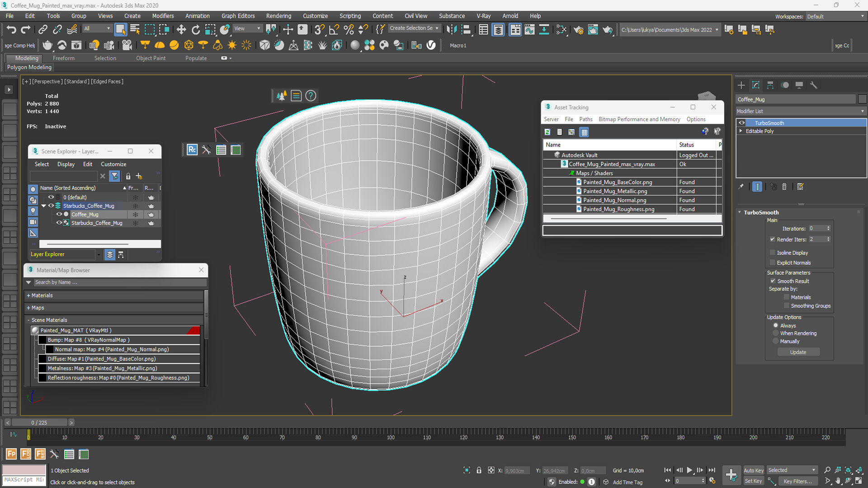The width and height of the screenshot is (868, 488).
Task: Select the Manually update radio option
Action: tap(776, 341)
